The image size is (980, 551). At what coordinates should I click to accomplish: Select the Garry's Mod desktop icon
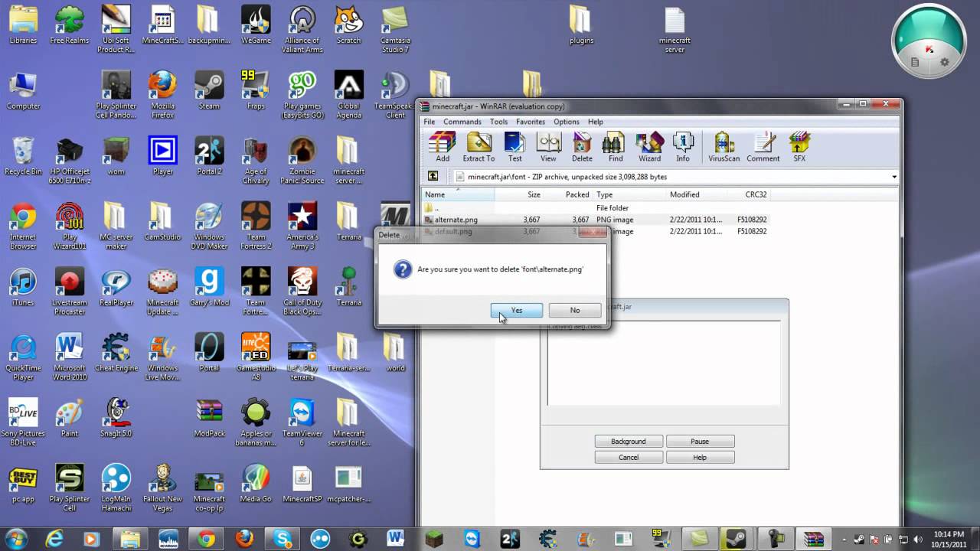pos(209,287)
